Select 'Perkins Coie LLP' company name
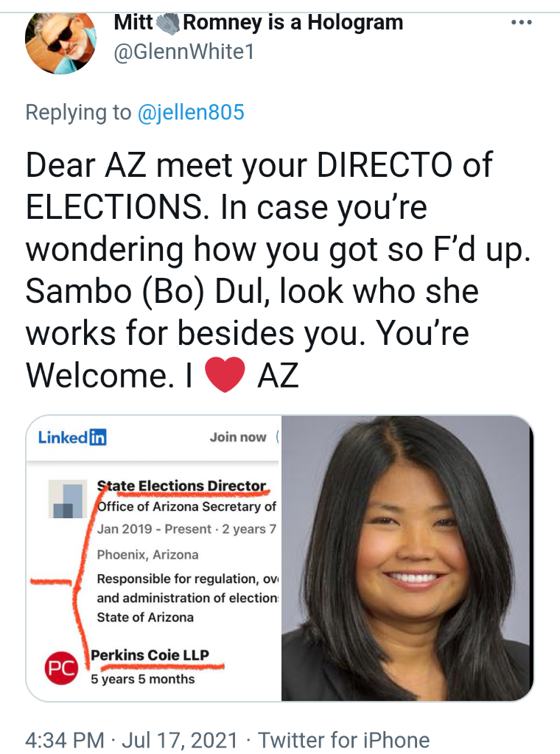Image resolution: width=560 pixels, height=754 pixels. pos(150,655)
